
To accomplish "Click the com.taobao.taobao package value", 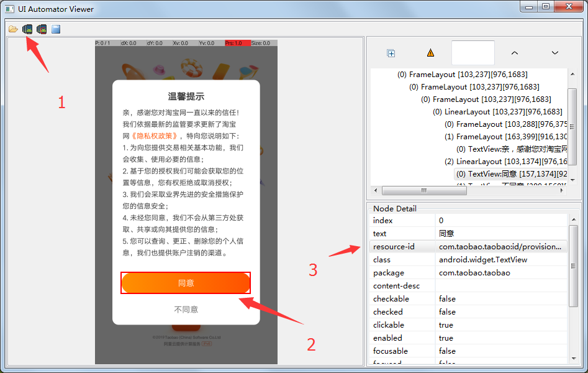I will point(474,273).
